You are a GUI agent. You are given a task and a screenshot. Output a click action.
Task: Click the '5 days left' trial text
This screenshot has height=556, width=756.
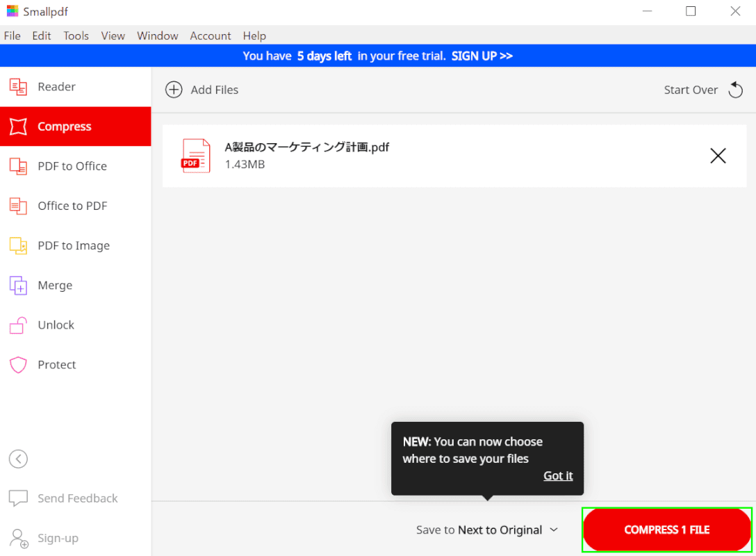click(324, 56)
